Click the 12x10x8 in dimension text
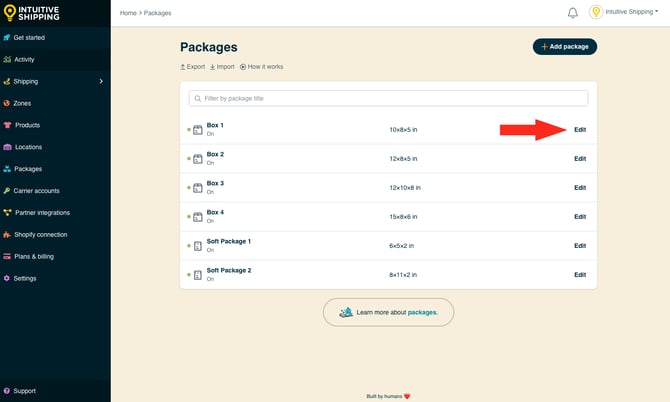The height and width of the screenshot is (402, 670). [405, 188]
